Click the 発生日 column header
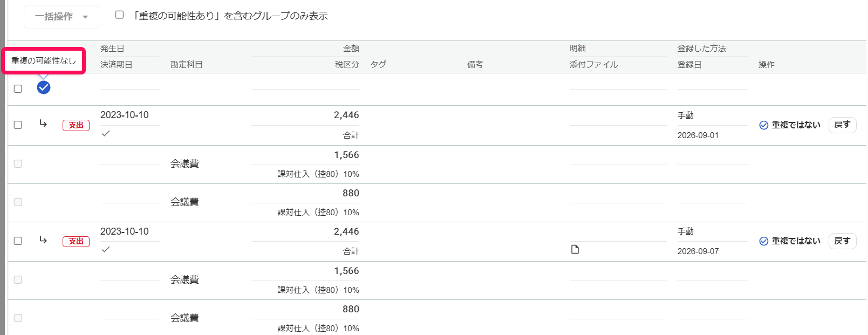Image resolution: width=868 pixels, height=335 pixels. (x=112, y=49)
